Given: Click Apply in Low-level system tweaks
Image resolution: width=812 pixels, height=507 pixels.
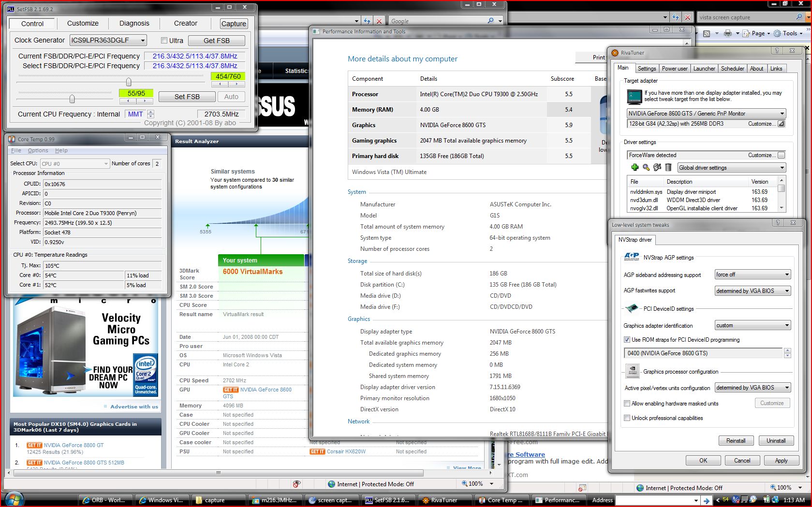Looking at the screenshot, I should [781, 461].
